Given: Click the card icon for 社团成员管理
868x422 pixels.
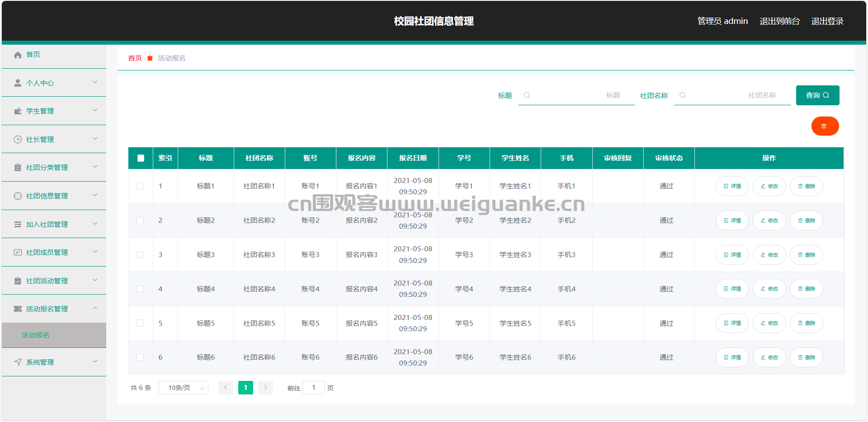Looking at the screenshot, I should (x=18, y=253).
